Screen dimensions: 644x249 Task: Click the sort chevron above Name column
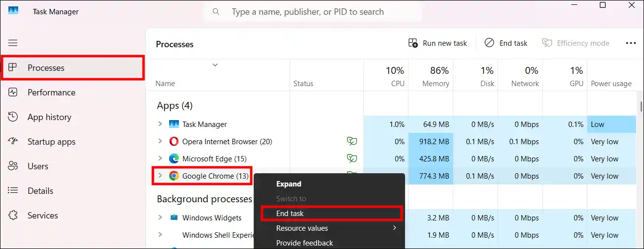click(x=215, y=65)
